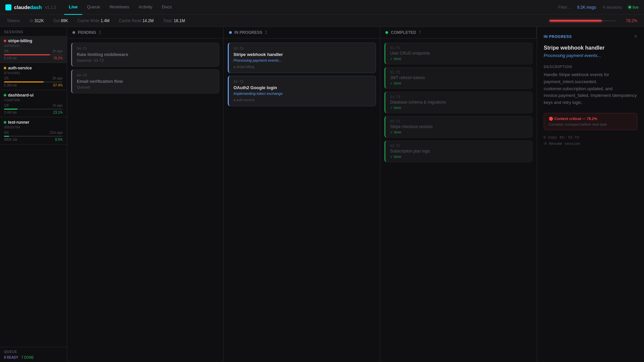
Task: Click the resume icon next to Resume session
Action: (546, 143)
